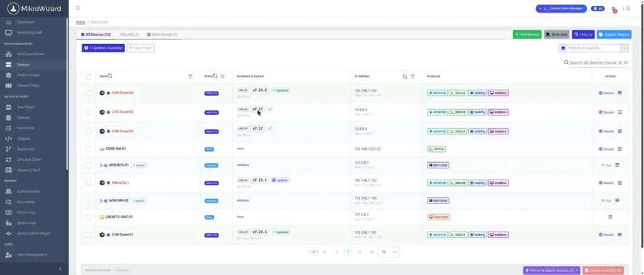Expand the WIN-RDS-01 row
Image resolution: width=644 pixels, height=275 pixels.
pos(101,165)
